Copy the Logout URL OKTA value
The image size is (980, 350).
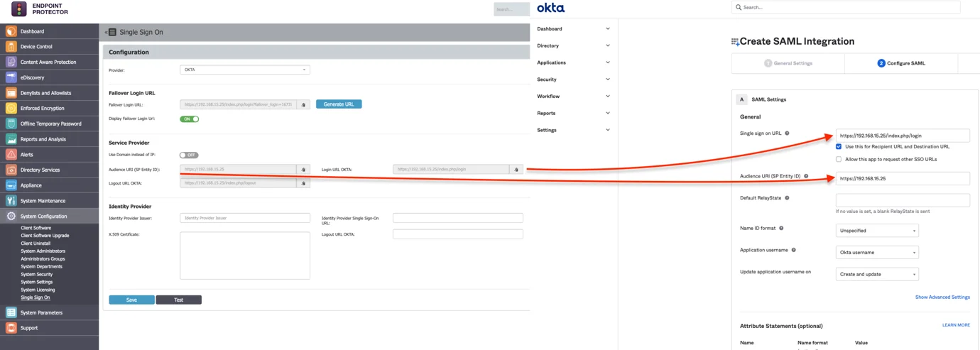point(303,183)
